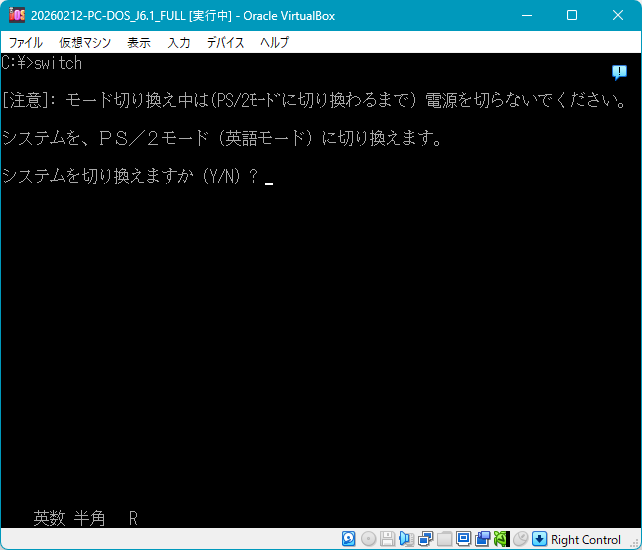642x550 pixels.
Task: Click the green CPU chip status icon
Action: pos(501,539)
